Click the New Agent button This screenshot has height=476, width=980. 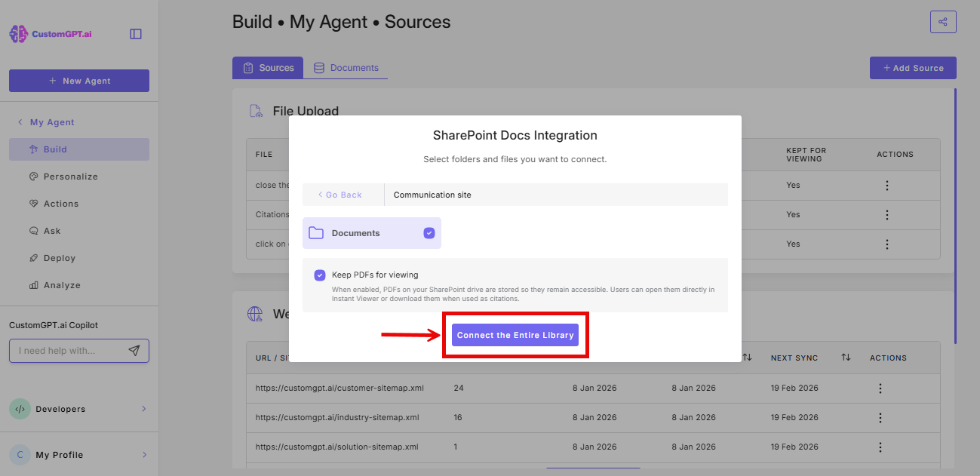pos(79,81)
